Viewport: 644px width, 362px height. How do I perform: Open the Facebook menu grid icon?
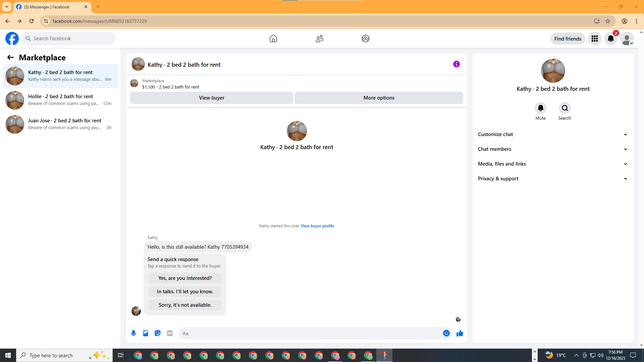coord(595,39)
